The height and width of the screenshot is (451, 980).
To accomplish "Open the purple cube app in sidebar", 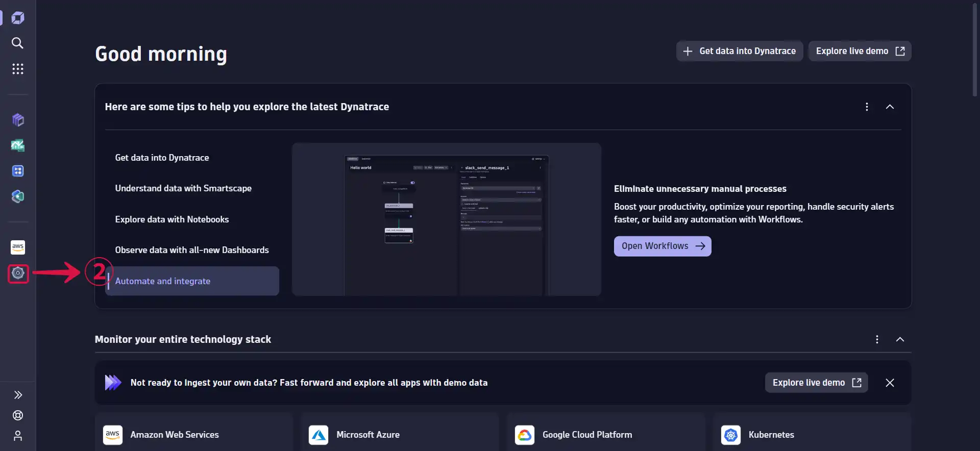I will tap(18, 120).
